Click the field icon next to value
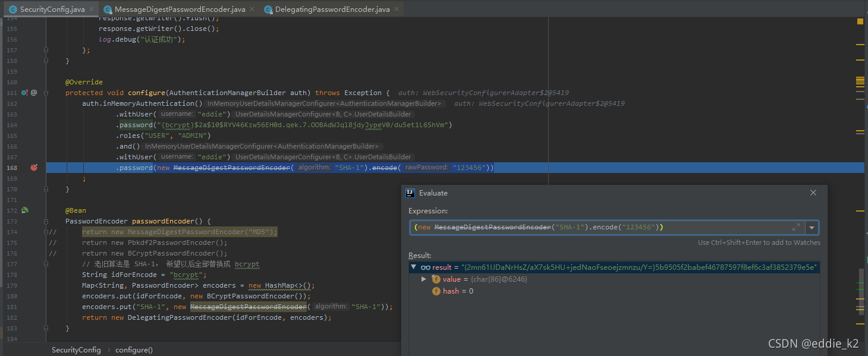This screenshot has height=356, width=868. point(436,279)
